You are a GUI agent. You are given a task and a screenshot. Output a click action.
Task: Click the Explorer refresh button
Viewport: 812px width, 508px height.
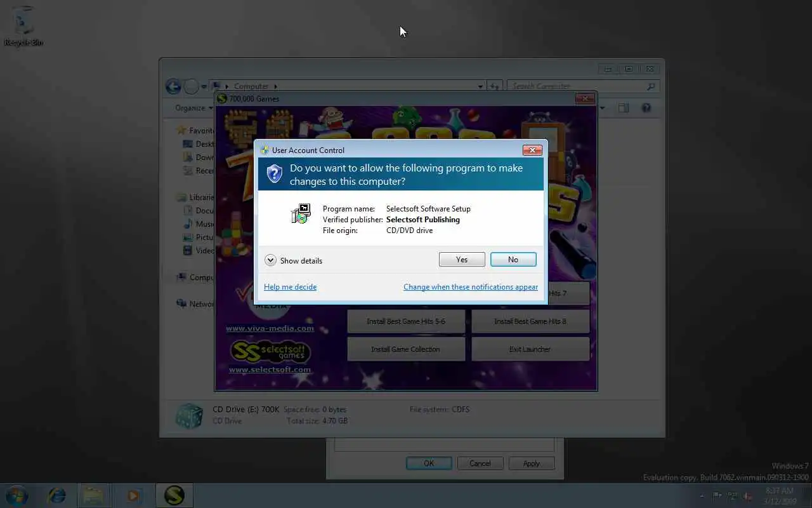click(495, 86)
